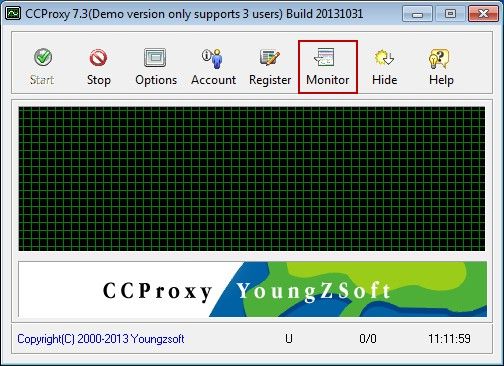This screenshot has width=504, height=366.
Task: Click the CCProxy app icon in title bar
Action: [13, 13]
